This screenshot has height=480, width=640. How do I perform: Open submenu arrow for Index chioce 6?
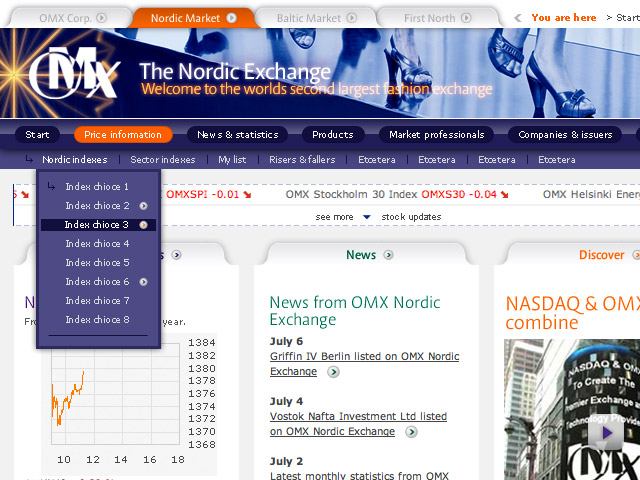coord(143,282)
